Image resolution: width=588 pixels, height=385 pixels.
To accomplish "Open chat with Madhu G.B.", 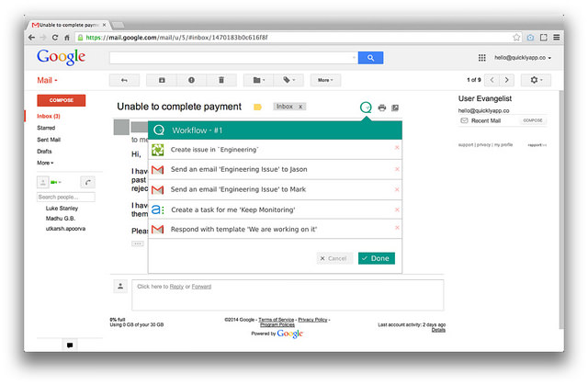I will [x=61, y=219].
